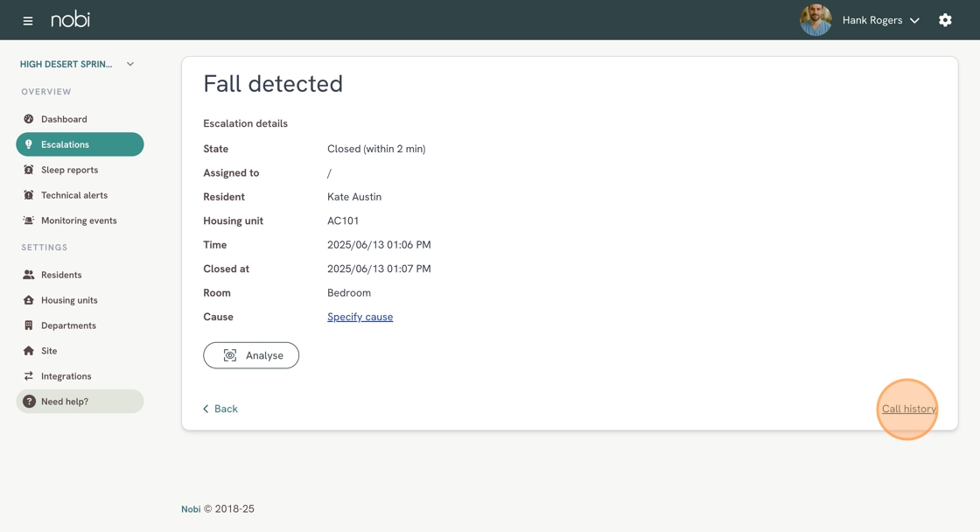980x532 pixels.
Task: Click the Housing units house icon
Action: click(29, 300)
